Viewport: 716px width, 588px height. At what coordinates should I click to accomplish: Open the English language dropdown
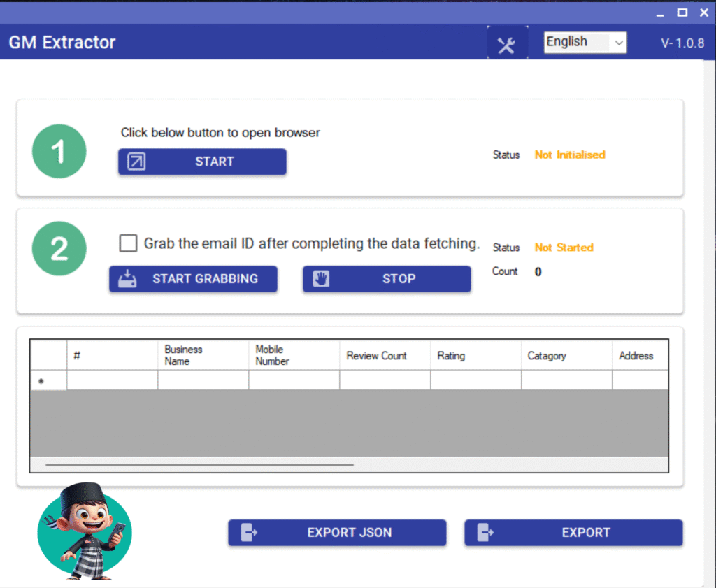coord(585,43)
